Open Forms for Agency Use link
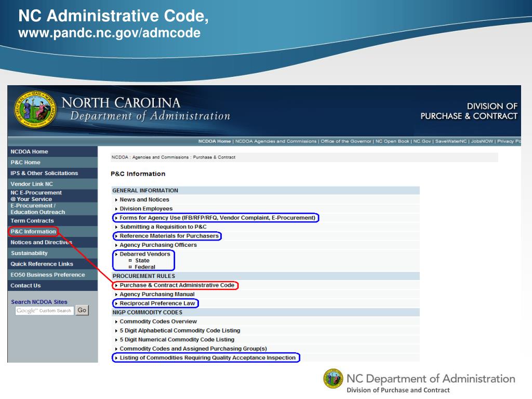The image size is (532, 399). point(217,218)
